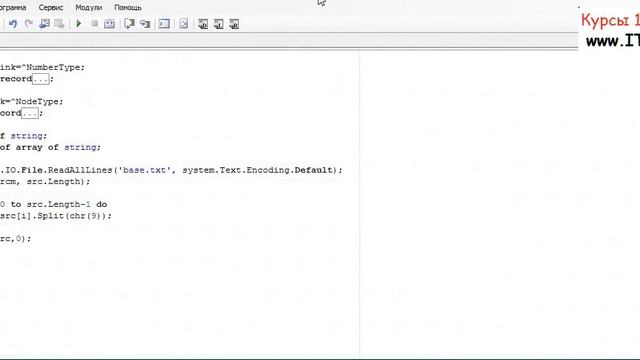This screenshot has height=360, width=640.
Task: Compile the program from the toolbar
Action: click(109, 24)
